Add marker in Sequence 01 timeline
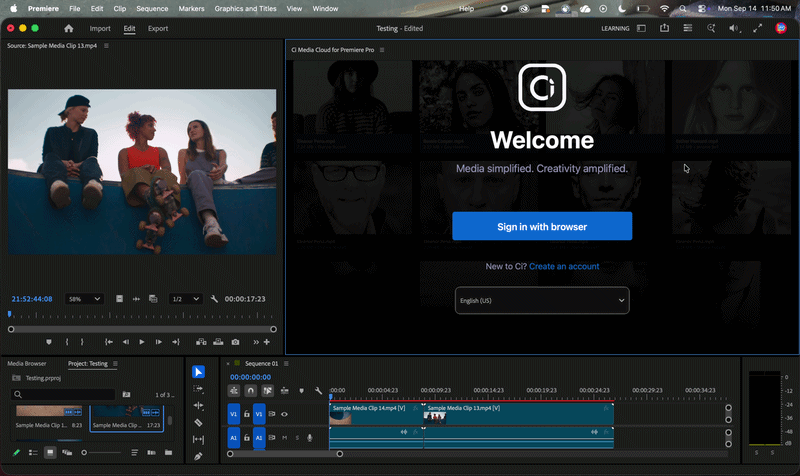 point(302,391)
